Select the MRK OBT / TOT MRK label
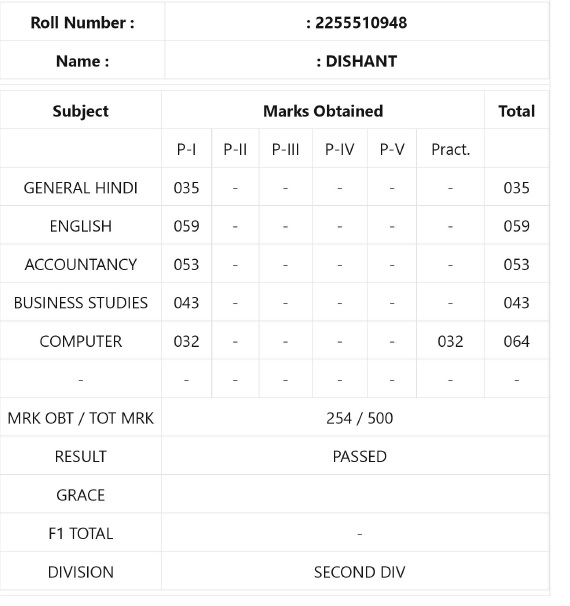 tap(80, 418)
